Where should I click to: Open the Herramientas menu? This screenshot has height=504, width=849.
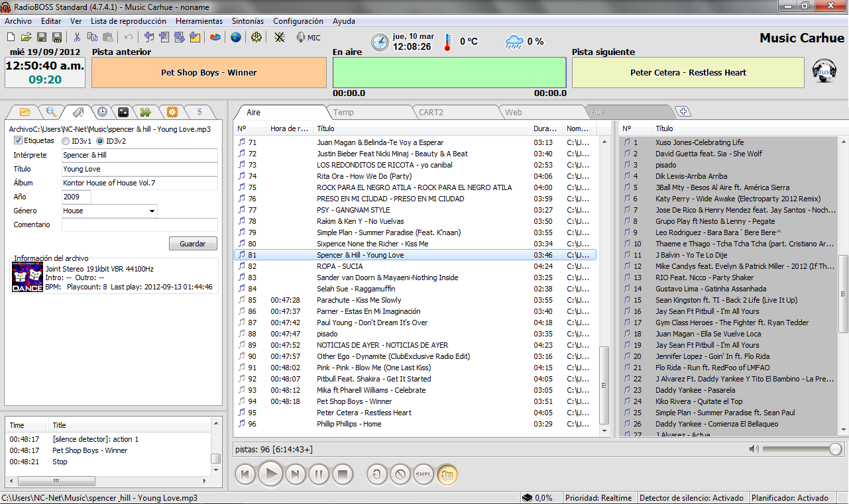199,21
